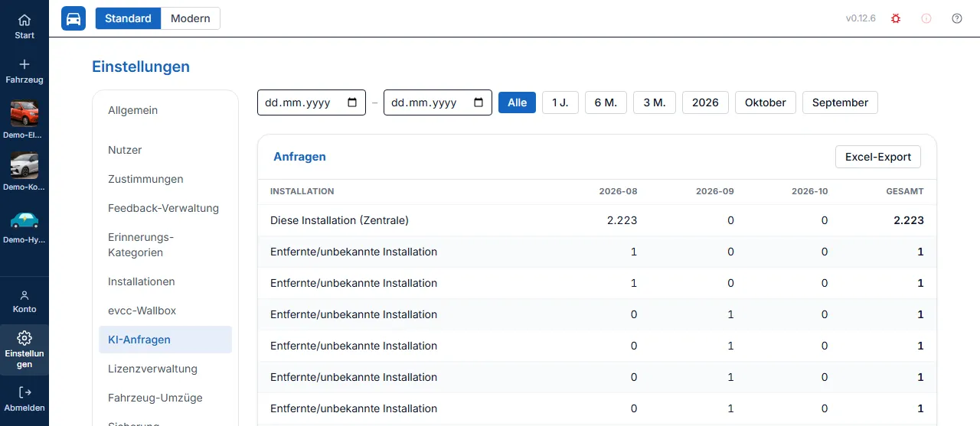This screenshot has width=980, height=426.
Task: Click the bold 2.223 total value
Action: [909, 220]
